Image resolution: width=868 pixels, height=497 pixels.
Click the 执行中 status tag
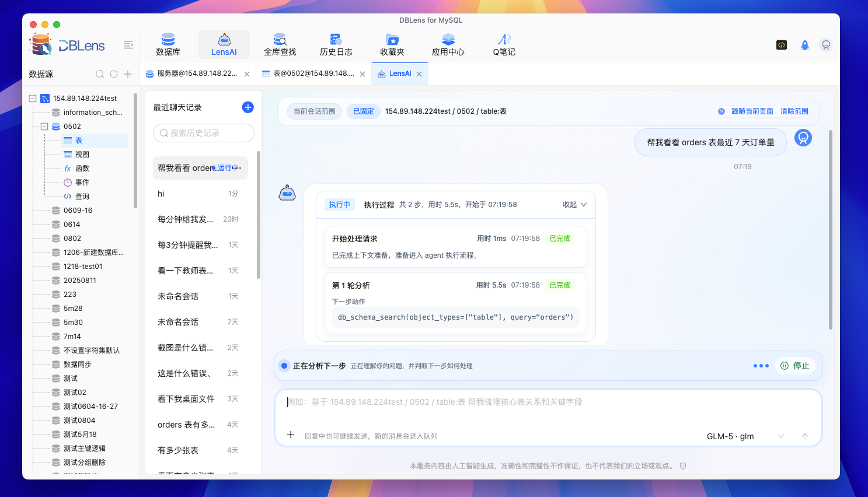click(x=339, y=205)
